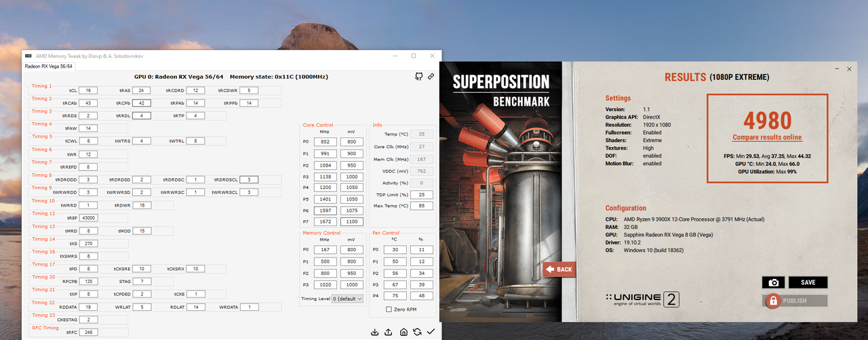Click the AMD Memory Tweak title bar icon
The image size is (868, 340).
(x=28, y=56)
